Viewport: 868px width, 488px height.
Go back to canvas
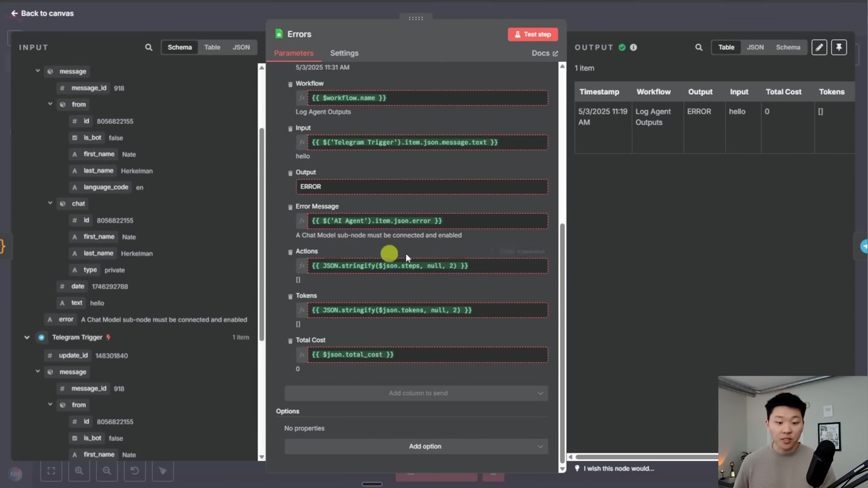(x=42, y=13)
